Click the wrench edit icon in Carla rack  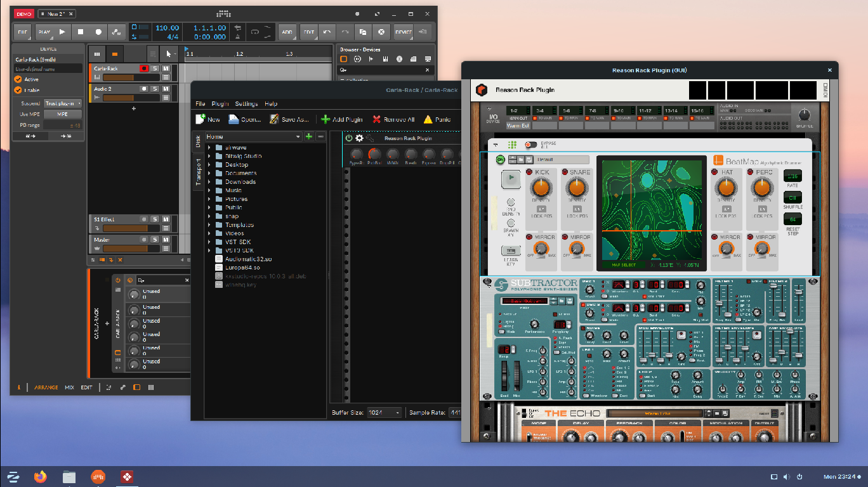[369, 138]
